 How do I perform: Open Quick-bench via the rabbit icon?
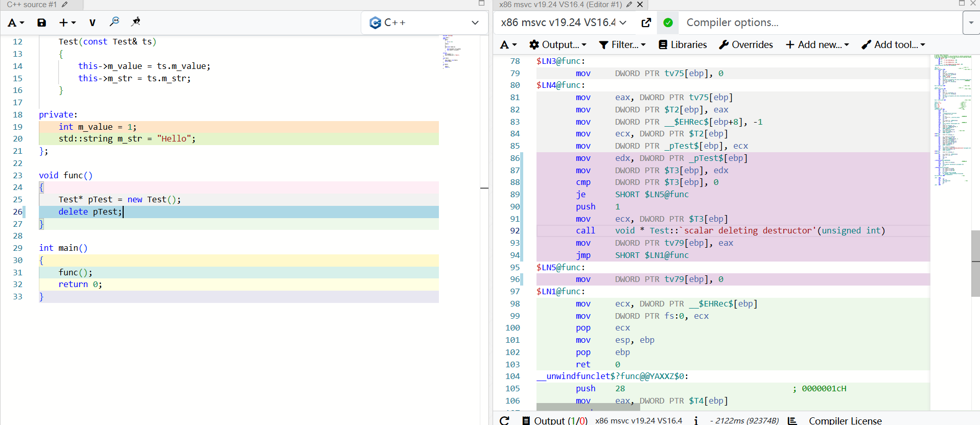click(x=136, y=22)
